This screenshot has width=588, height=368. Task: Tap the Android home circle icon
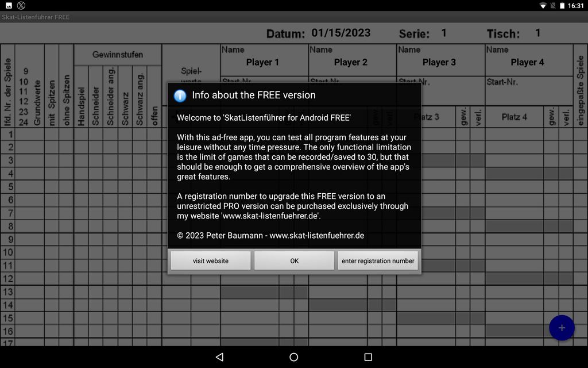pos(294,357)
